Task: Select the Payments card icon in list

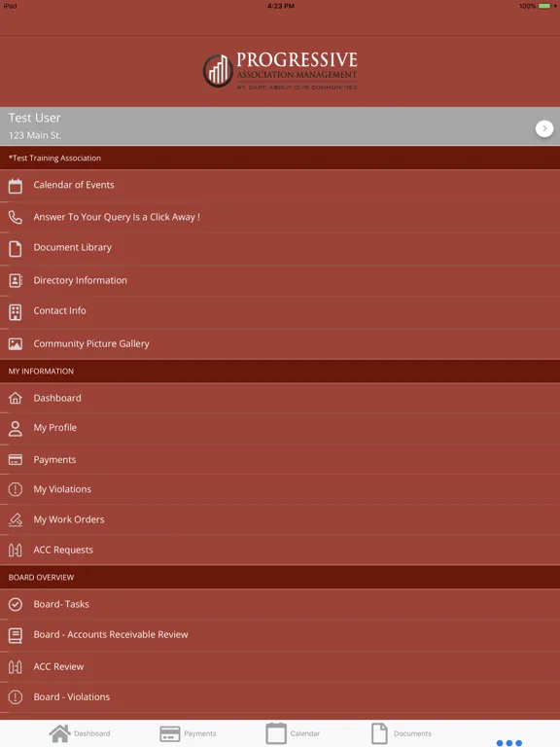Action: click(16, 459)
